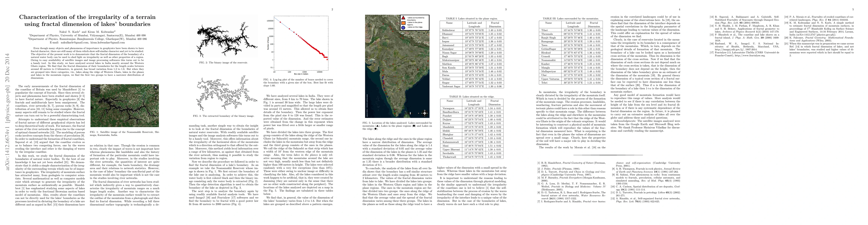Viewport: 868px width, 225px height.
Task: Expand the Map source dropdown
Action: (99, 86)
